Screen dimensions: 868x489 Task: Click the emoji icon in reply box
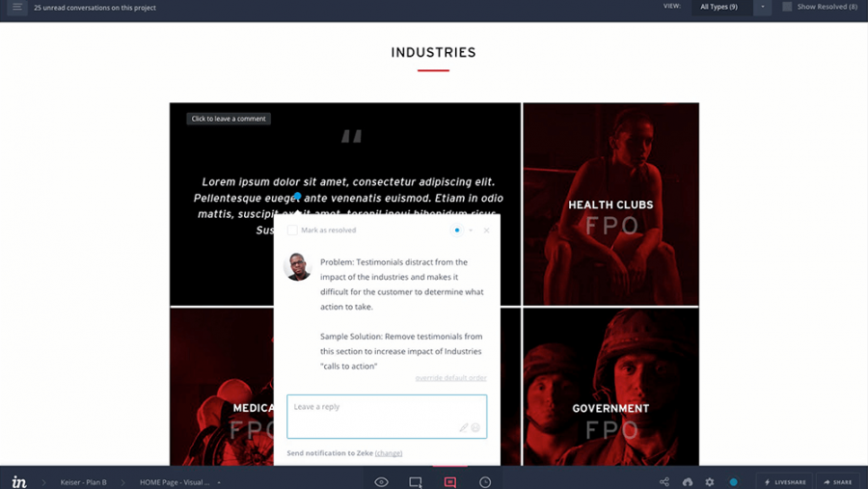click(x=475, y=427)
